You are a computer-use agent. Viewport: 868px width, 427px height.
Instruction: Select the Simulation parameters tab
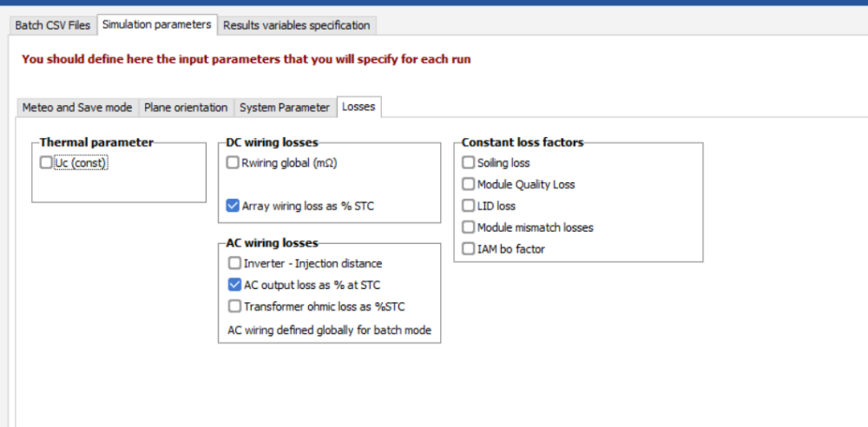pos(156,24)
